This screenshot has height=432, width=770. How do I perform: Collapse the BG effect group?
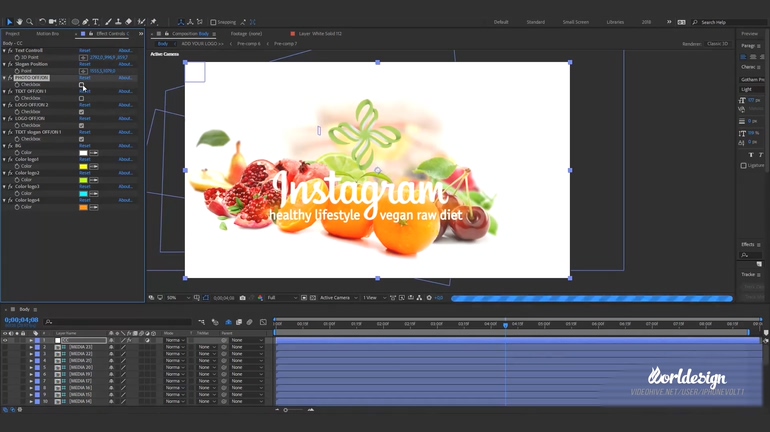tap(4, 146)
